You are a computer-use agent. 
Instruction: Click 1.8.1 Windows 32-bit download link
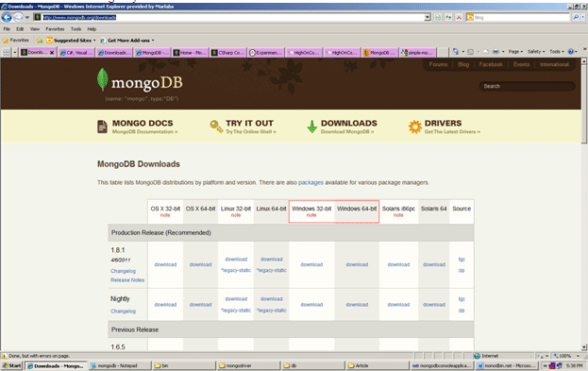(x=311, y=264)
